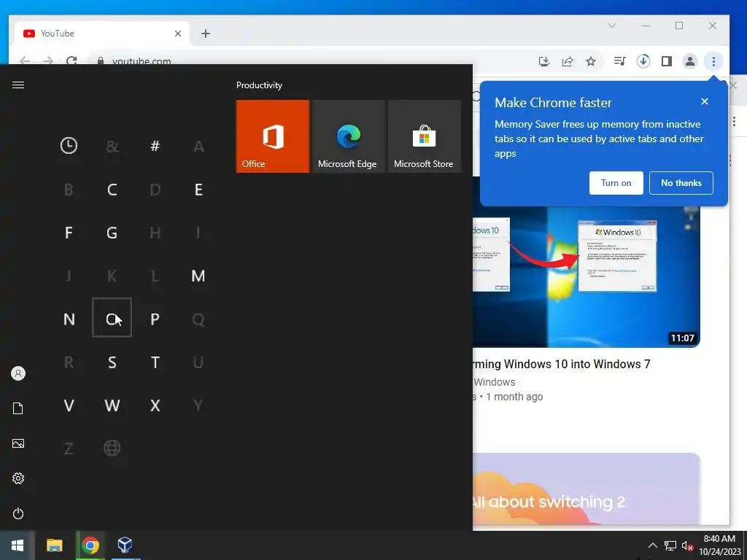Jump to apps starting with P
The height and width of the screenshot is (560, 747).
pos(155,319)
